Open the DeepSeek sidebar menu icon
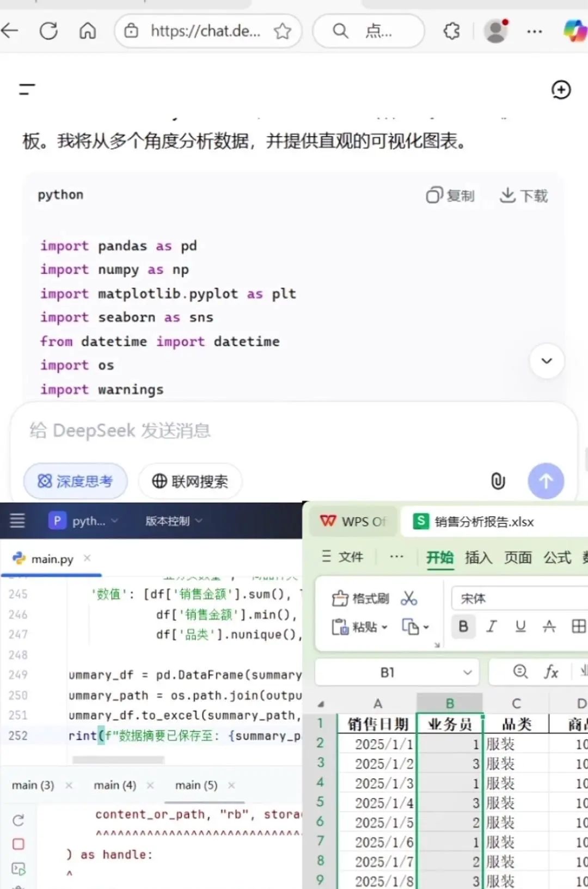 [x=27, y=89]
